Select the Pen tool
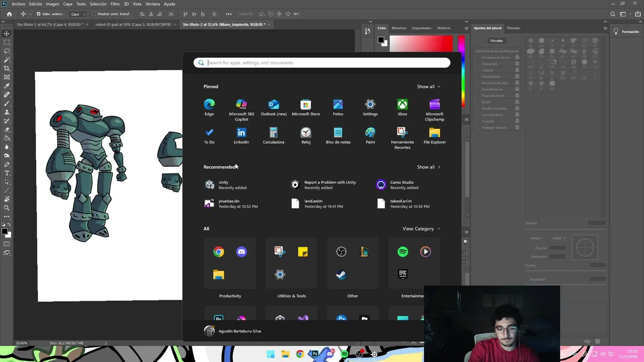The image size is (644, 362). 7,164
